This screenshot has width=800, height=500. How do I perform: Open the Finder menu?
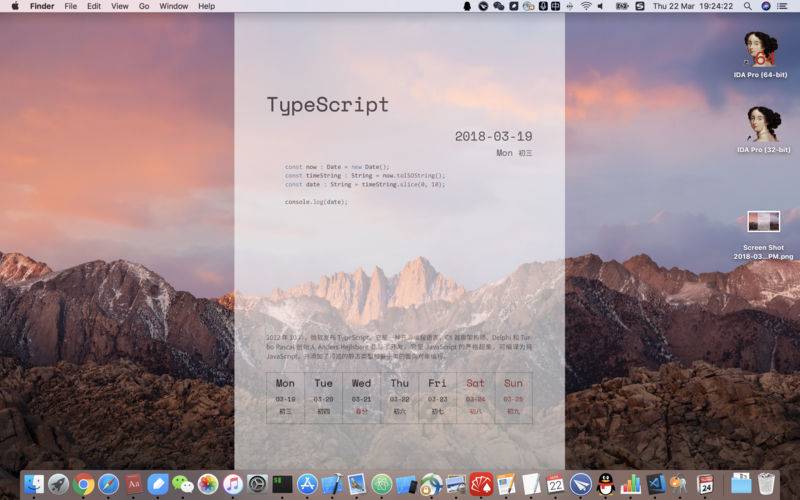[x=42, y=6]
